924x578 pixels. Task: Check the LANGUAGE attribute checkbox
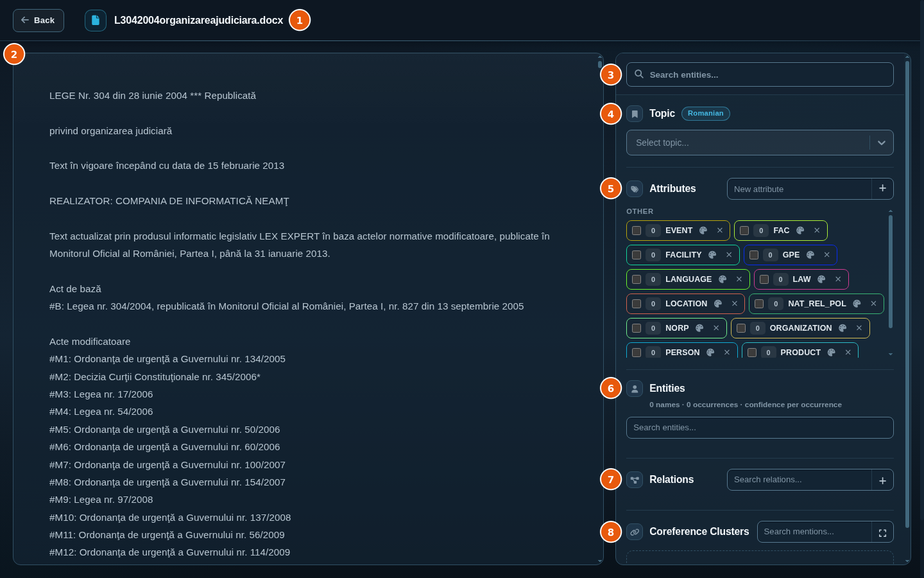[637, 279]
